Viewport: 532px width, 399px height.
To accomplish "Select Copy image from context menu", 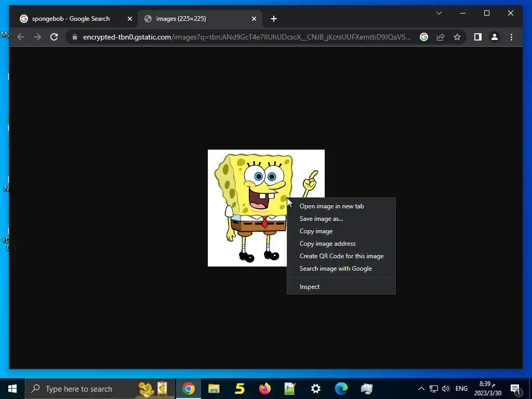I will click(341, 231).
